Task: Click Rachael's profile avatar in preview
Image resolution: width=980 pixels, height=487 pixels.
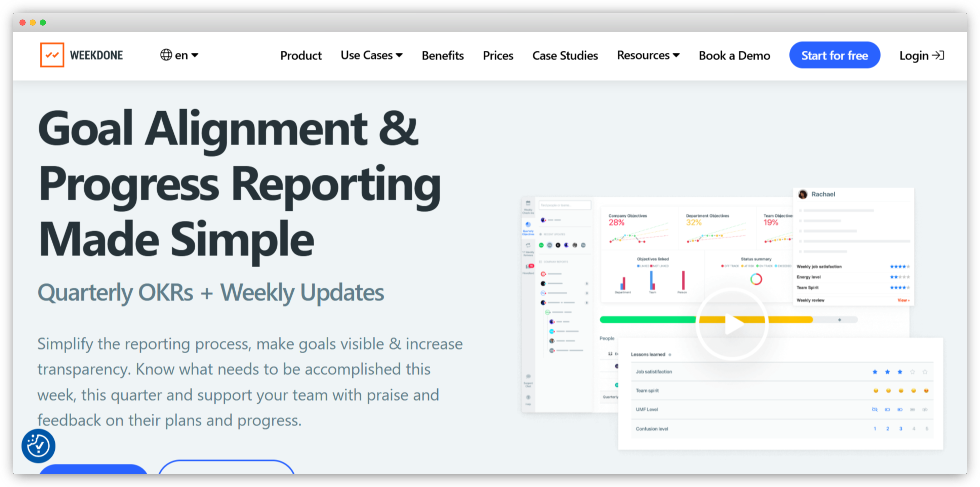Action: click(803, 194)
